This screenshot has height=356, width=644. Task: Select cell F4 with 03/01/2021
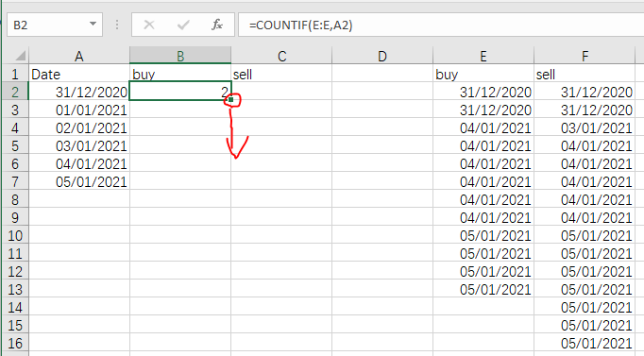[x=585, y=127]
